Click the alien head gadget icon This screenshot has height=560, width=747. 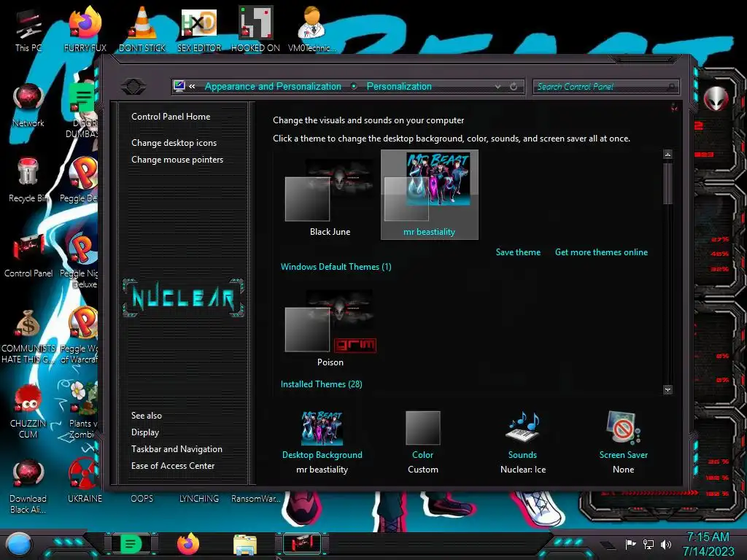click(x=716, y=98)
